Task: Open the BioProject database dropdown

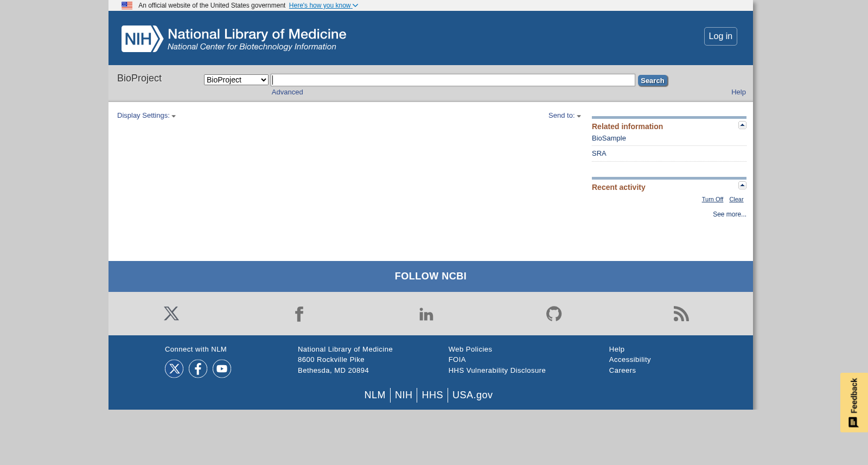Action: (x=236, y=80)
